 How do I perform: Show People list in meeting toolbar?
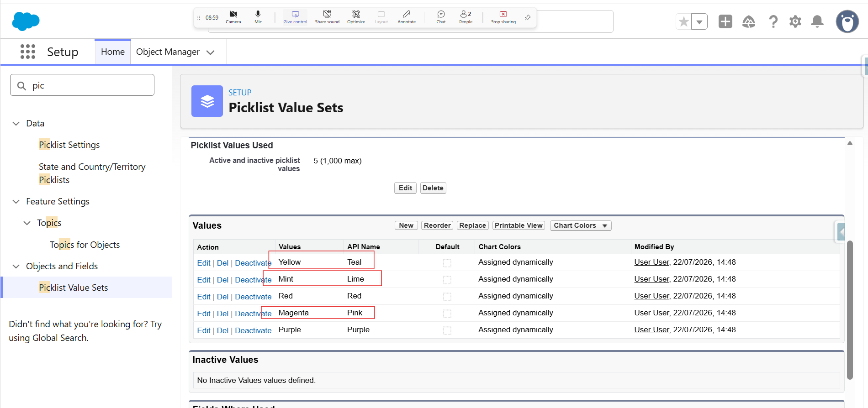pos(466,17)
